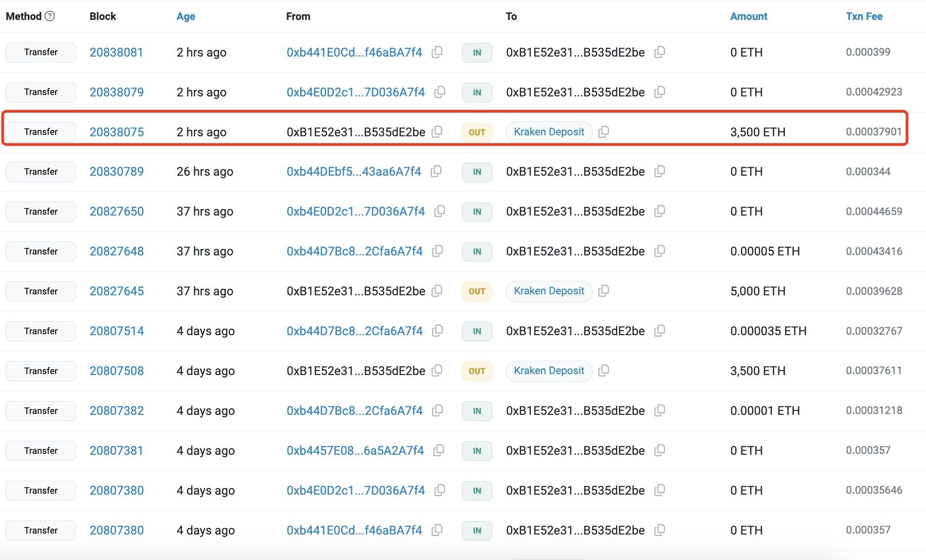926x560 pixels.
Task: Select the OUT direction badge on block 20807508
Action: pos(476,371)
